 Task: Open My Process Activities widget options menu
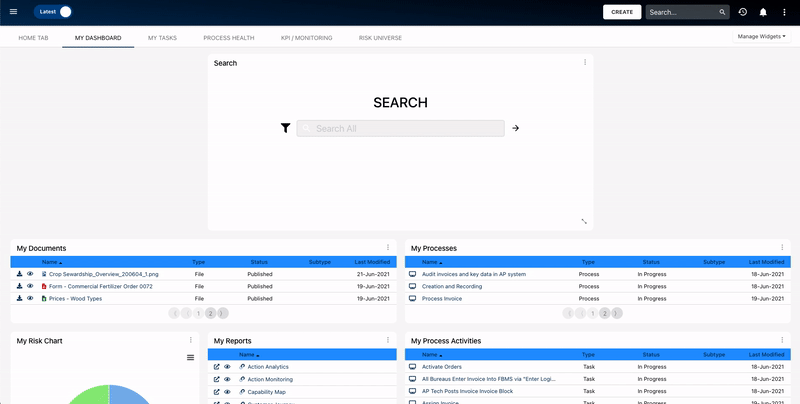(782, 340)
